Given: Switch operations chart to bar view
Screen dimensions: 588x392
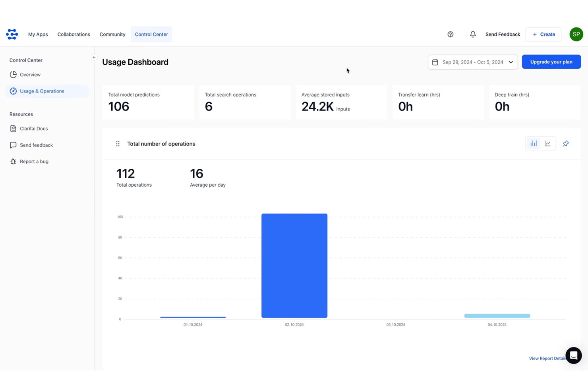Looking at the screenshot, I should (533, 143).
